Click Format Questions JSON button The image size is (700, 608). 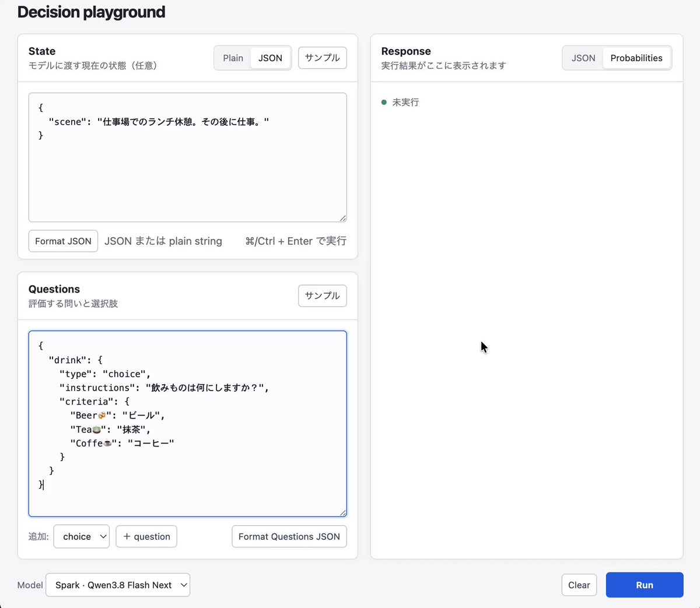coord(289,537)
